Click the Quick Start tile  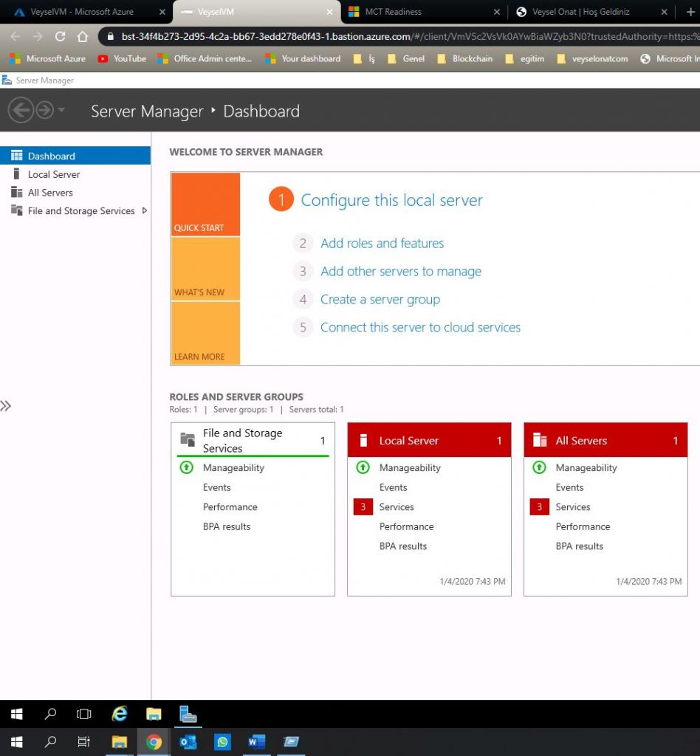point(205,204)
